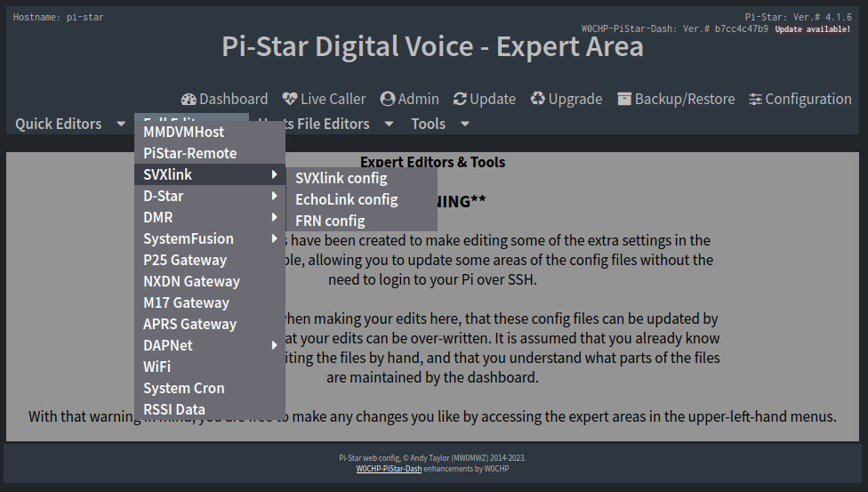The height and width of the screenshot is (492, 868).
Task: Open the NXDN Gateway editor
Action: click(210, 281)
